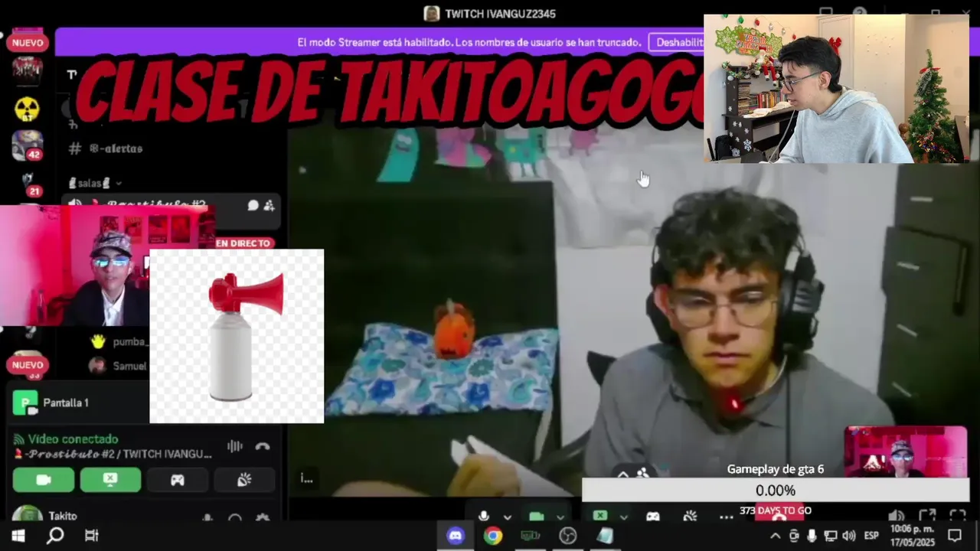This screenshot has height=551, width=980.
Task: Open the Windows notification center
Action: (955, 536)
